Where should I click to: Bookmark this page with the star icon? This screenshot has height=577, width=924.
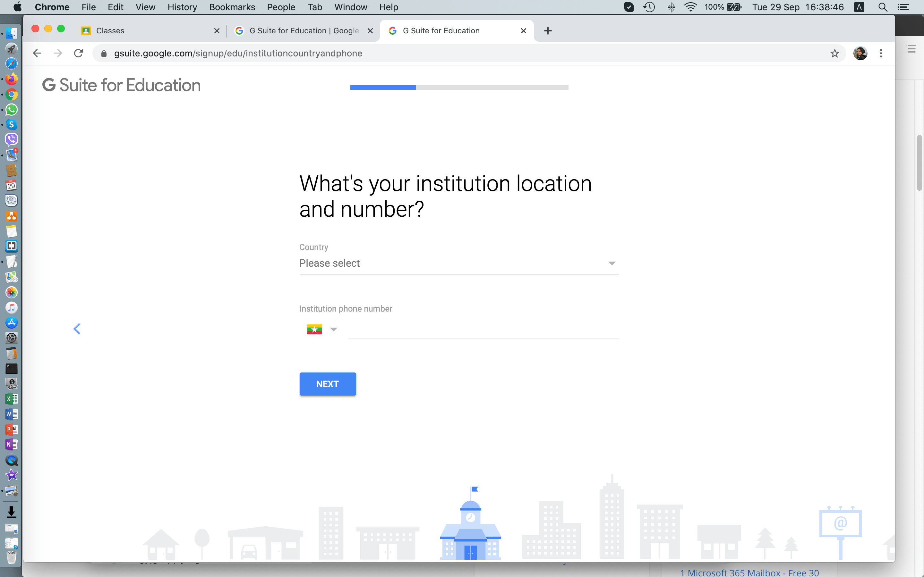pyautogui.click(x=834, y=53)
